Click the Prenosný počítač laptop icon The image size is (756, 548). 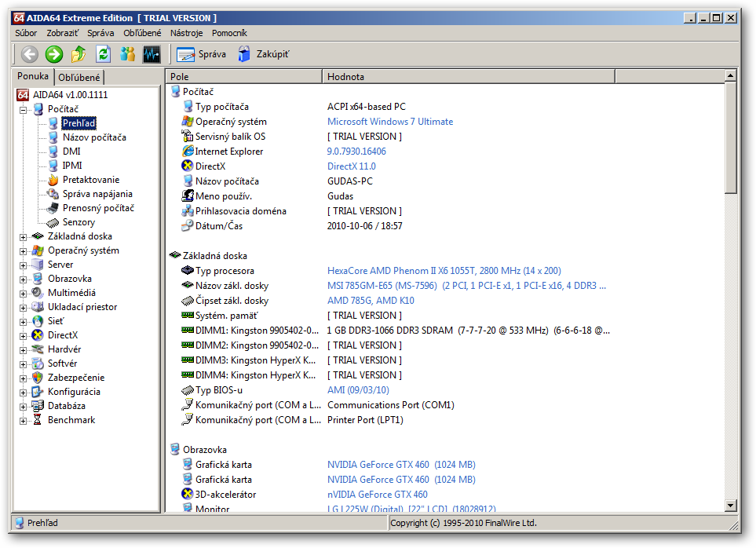point(53,208)
